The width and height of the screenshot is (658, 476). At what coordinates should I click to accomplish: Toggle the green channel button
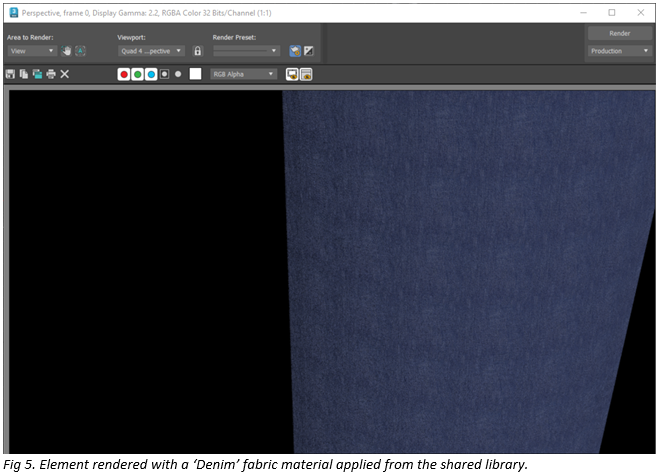pos(138,74)
